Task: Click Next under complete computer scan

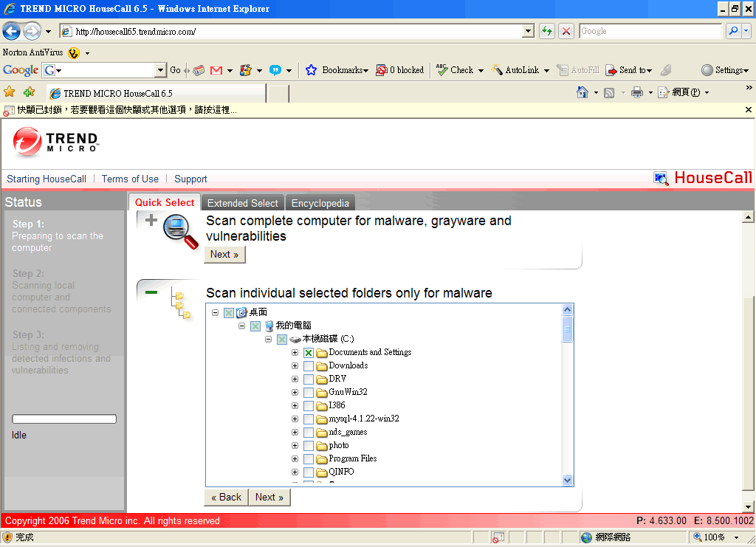Action: [x=224, y=255]
